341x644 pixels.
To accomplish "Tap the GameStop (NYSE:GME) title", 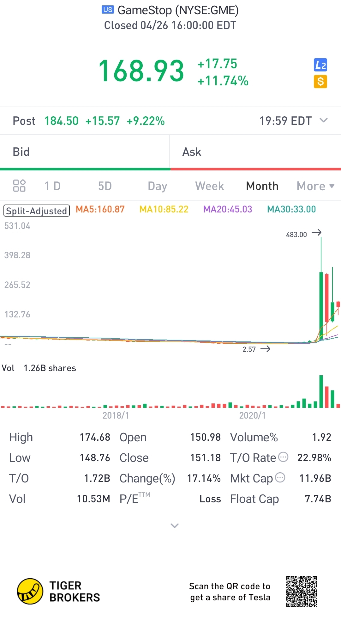I will click(178, 10).
